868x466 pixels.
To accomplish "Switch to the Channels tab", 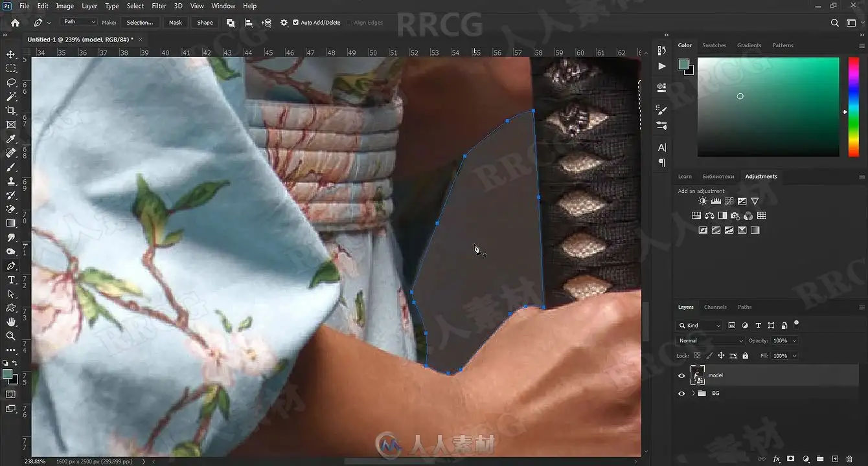I will [x=715, y=307].
